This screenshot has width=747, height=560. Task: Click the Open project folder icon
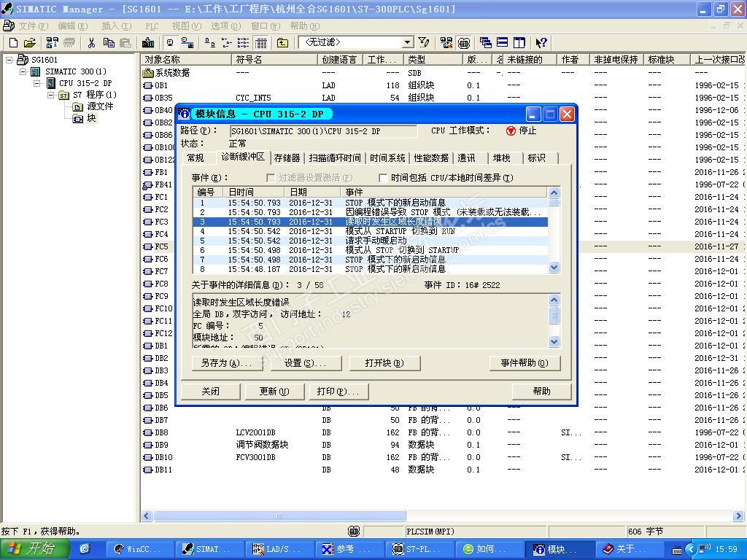(29, 43)
